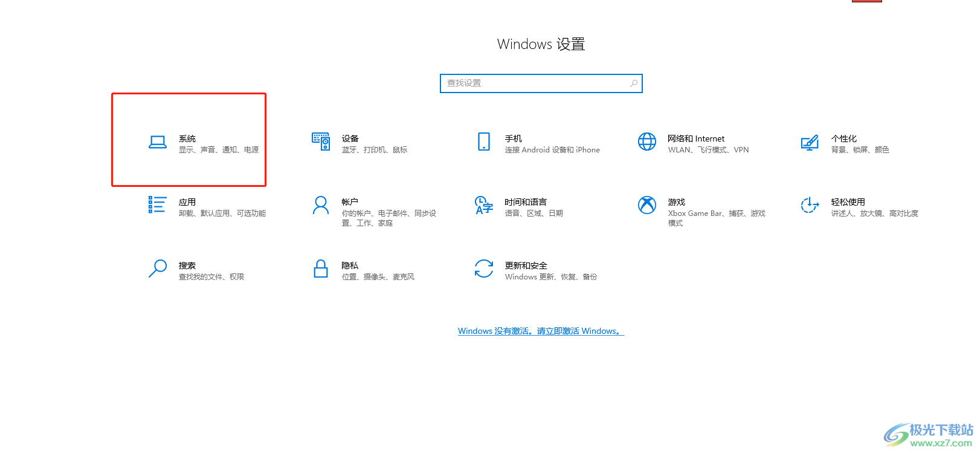This screenshot has height=453, width=980.
Task: Select the 设备 heading text
Action: point(350,139)
